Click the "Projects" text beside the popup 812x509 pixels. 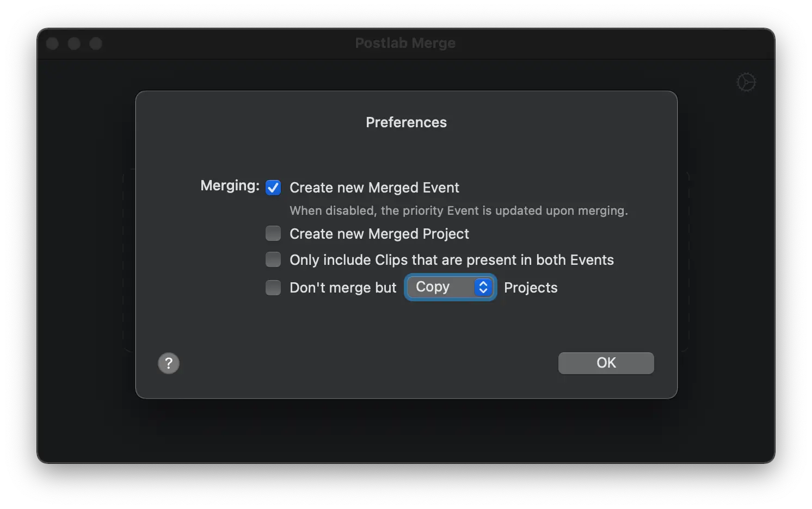(x=531, y=288)
